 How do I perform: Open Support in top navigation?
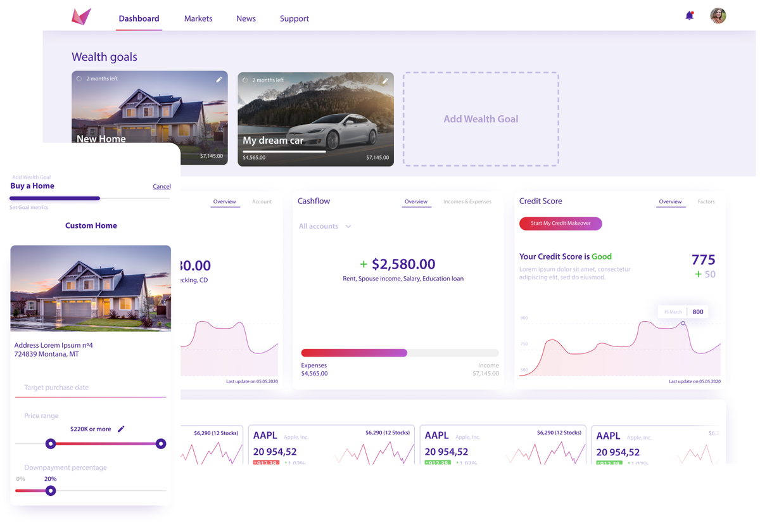pyautogui.click(x=294, y=18)
